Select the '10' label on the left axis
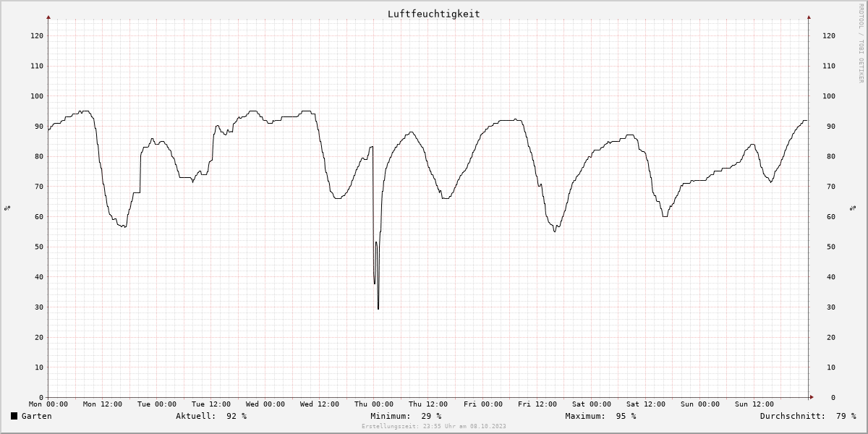 pos(40,367)
